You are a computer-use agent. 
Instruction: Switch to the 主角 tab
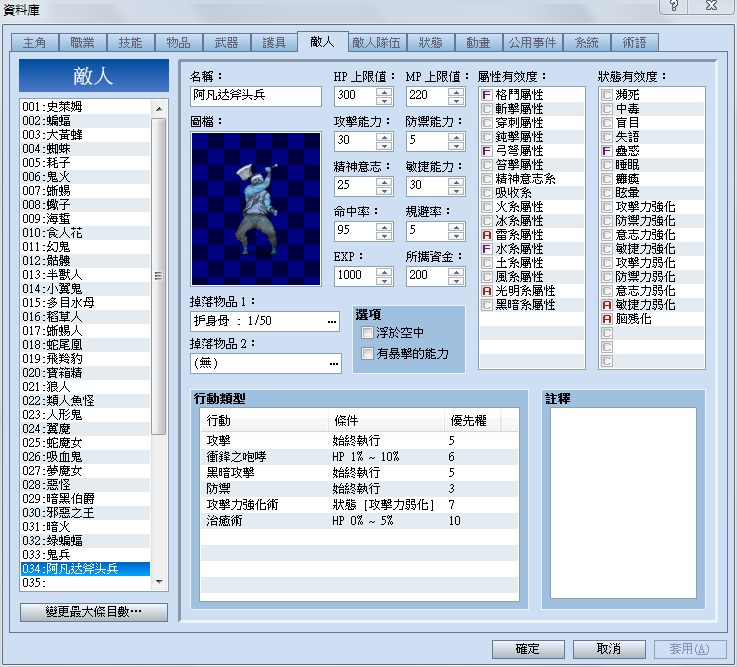pos(35,43)
